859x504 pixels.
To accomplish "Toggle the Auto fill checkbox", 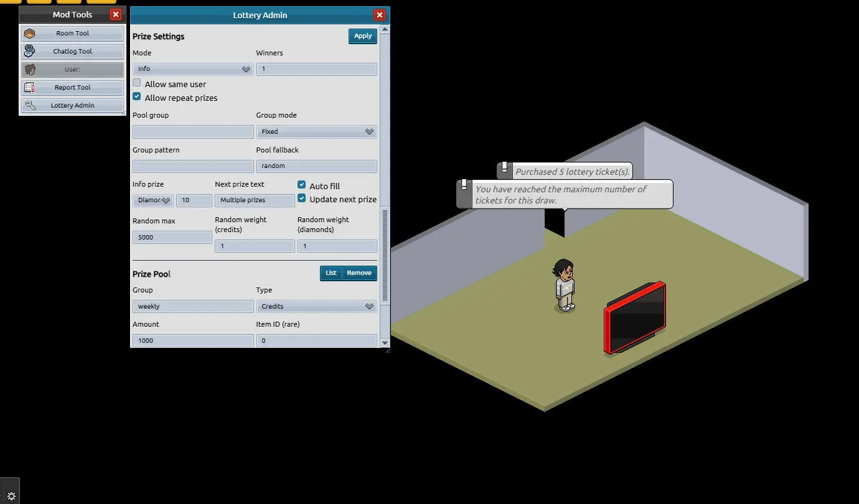I will click(302, 185).
